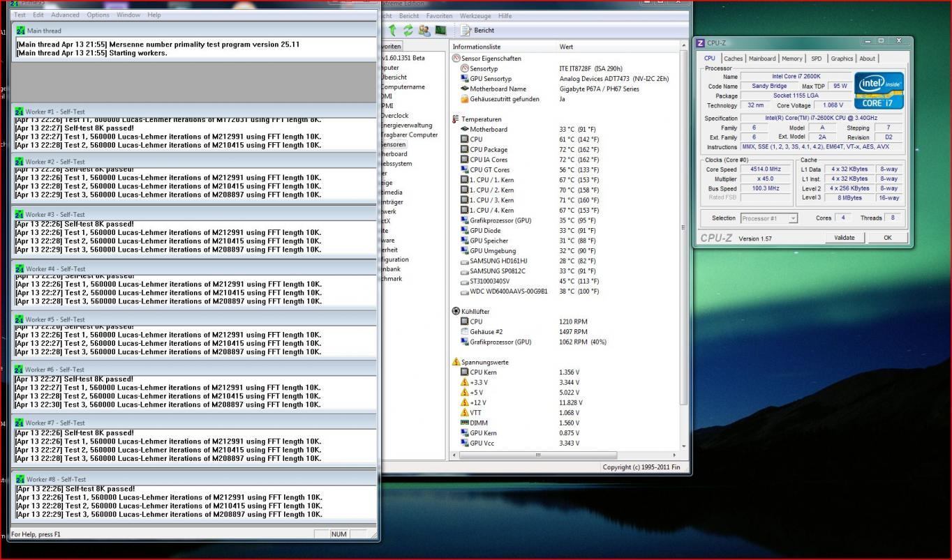This screenshot has height=560, width=952.
Task: Click the OK button in CPU-Z
Action: (888, 238)
